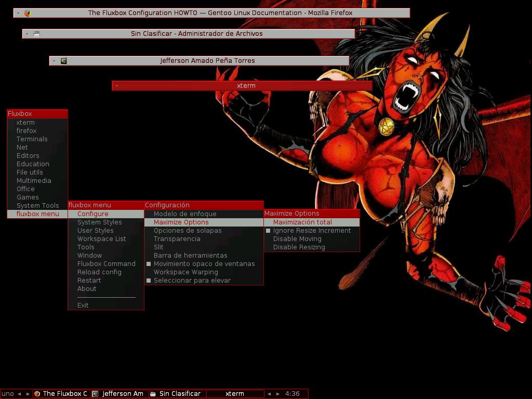Open Barra de herramientas submenu
Viewport: 532px width, 399px height.
(204, 256)
